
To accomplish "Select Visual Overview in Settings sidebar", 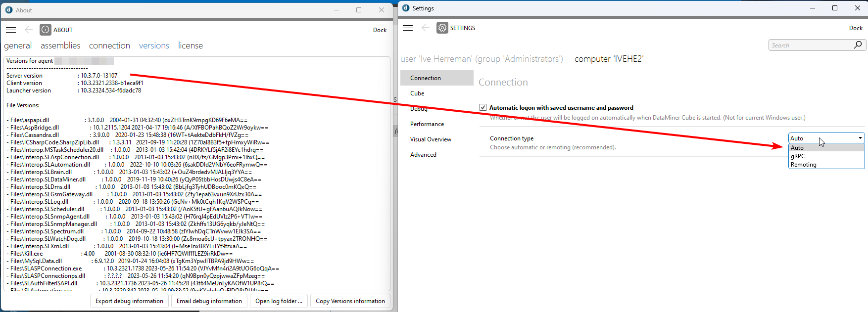I will click(x=437, y=139).
